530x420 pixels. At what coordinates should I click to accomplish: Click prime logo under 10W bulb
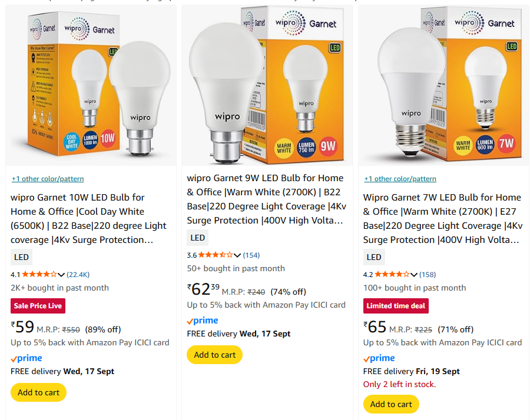coord(26,358)
